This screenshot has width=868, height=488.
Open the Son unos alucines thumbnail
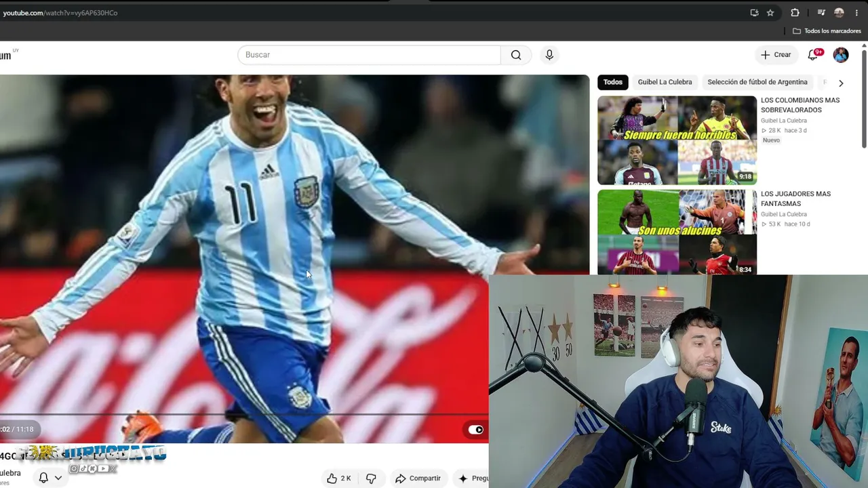[677, 232]
